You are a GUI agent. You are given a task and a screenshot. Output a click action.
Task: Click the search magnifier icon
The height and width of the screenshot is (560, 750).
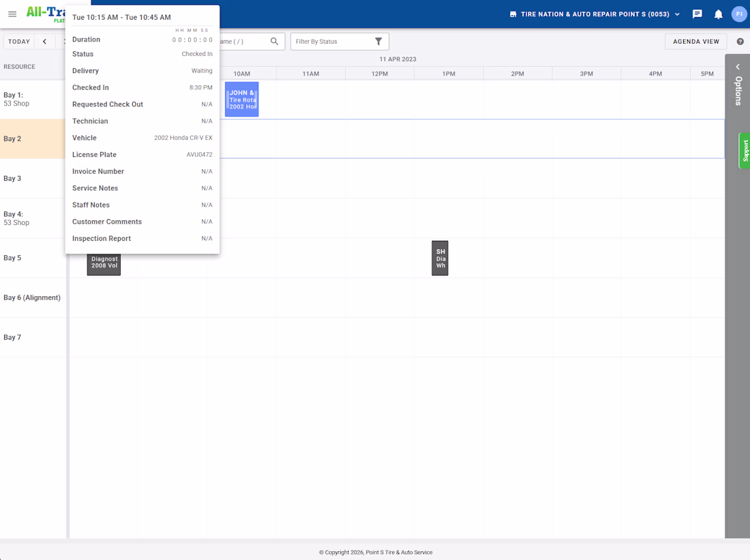coord(274,41)
